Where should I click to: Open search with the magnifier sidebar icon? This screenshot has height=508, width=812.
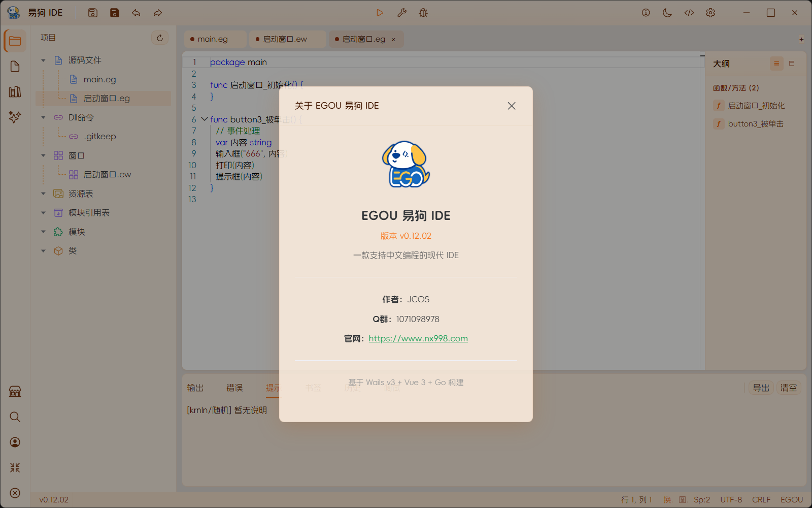[x=15, y=417]
